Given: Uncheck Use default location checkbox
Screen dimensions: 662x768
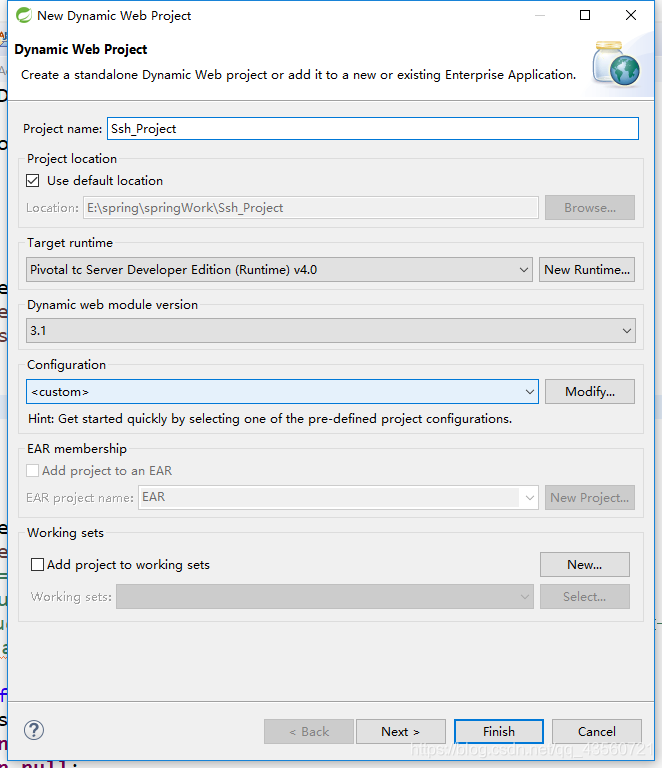Looking at the screenshot, I should pos(33,181).
